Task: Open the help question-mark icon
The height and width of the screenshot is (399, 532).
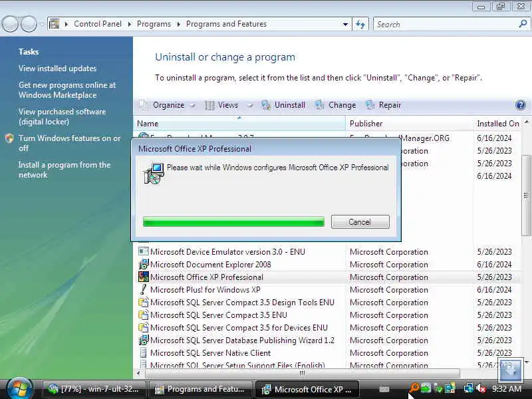Action: [x=520, y=105]
